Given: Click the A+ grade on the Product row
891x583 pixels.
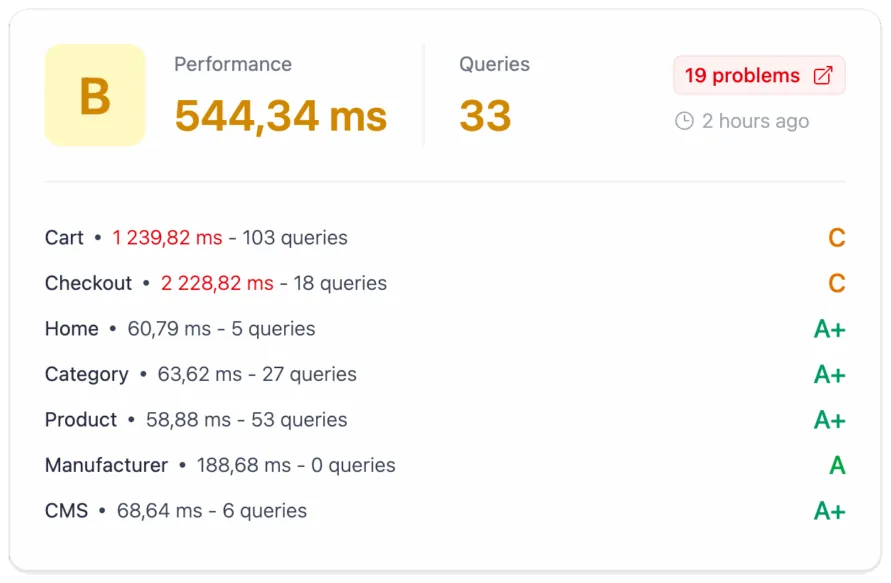Looking at the screenshot, I should click(830, 420).
